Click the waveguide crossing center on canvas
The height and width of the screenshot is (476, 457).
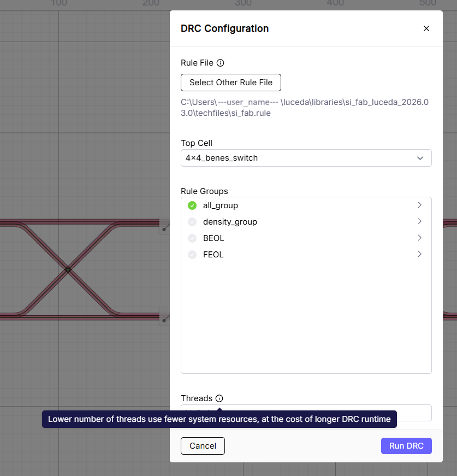[68, 269]
